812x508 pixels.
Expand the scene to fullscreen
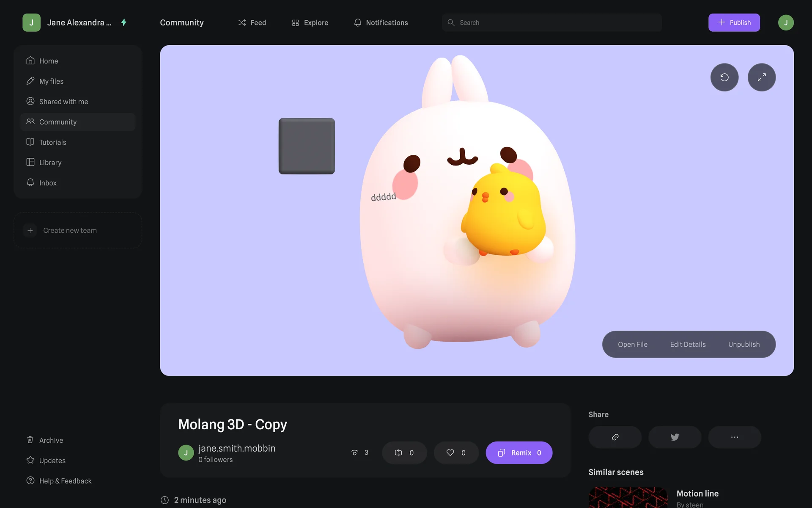[x=761, y=77]
